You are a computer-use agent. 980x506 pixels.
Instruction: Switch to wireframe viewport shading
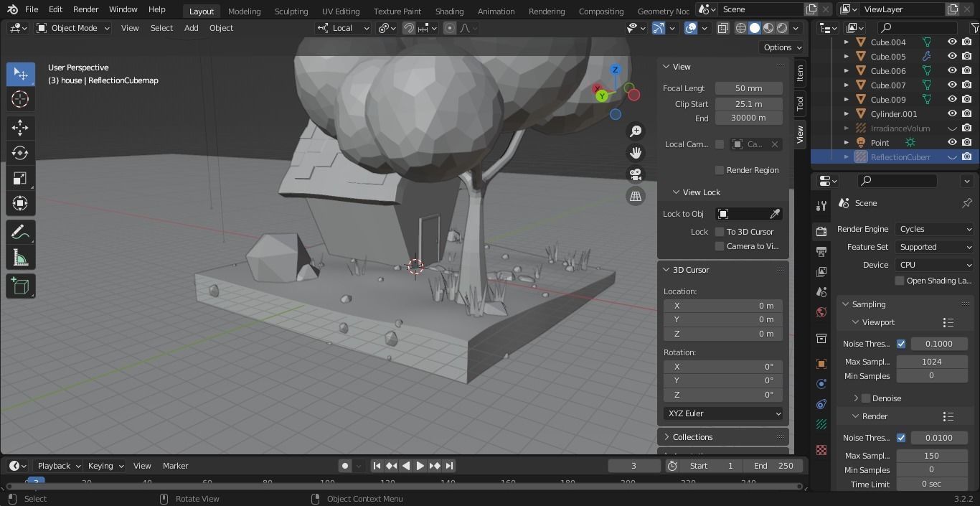pyautogui.click(x=741, y=28)
